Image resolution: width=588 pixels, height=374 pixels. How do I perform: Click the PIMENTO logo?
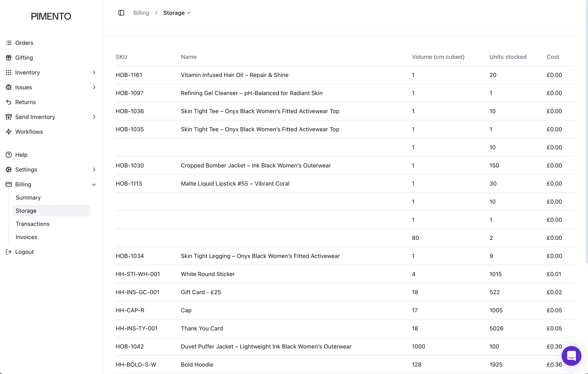click(x=51, y=16)
